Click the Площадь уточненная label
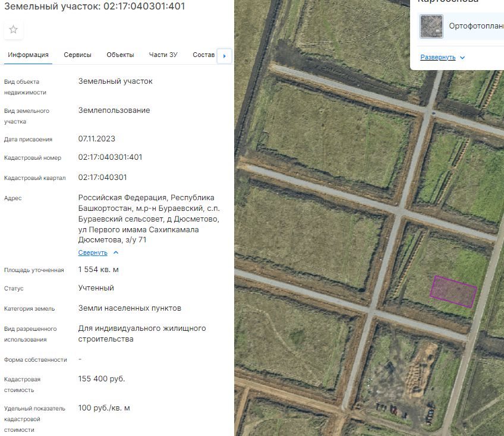504x436 pixels. [x=34, y=270]
